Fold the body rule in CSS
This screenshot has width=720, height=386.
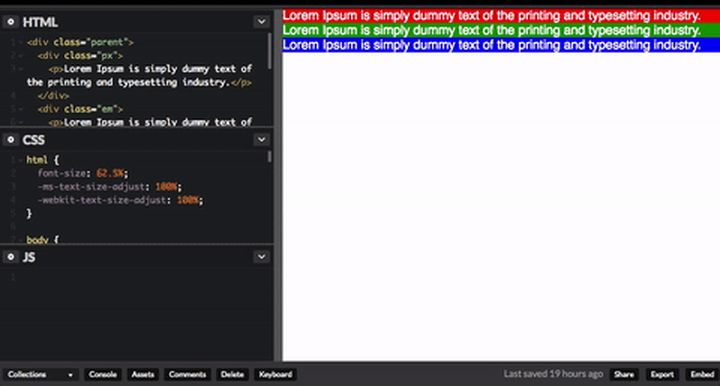click(x=21, y=240)
